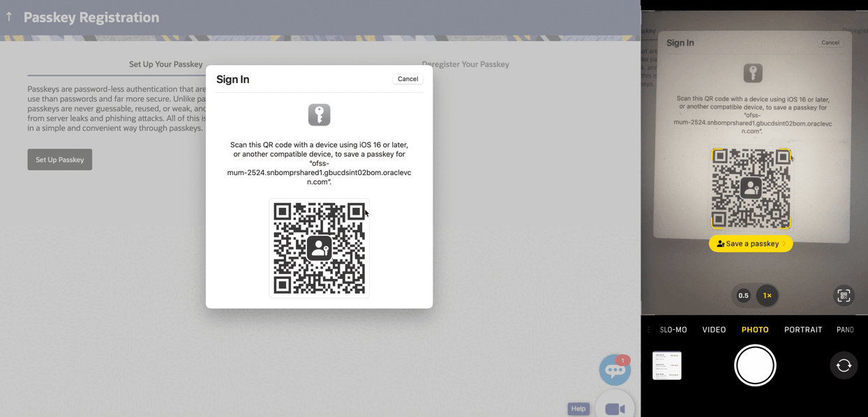Switch camera to PANO mode

click(845, 330)
